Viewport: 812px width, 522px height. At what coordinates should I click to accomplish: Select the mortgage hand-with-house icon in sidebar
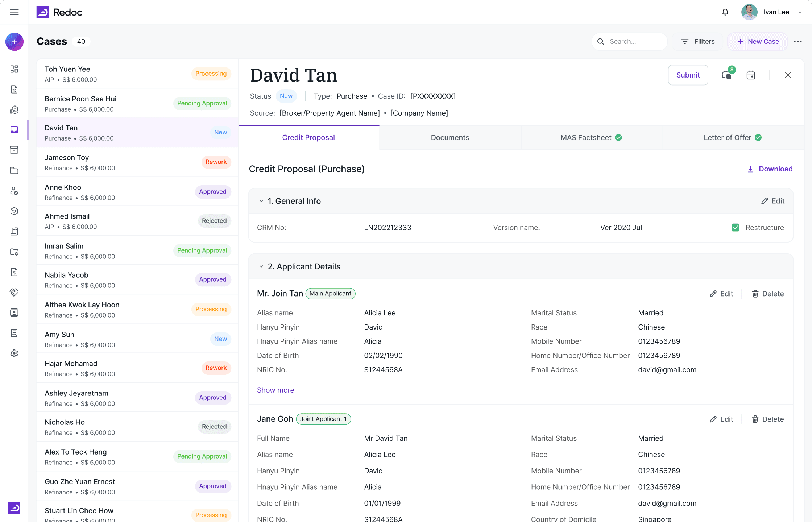(x=14, y=110)
